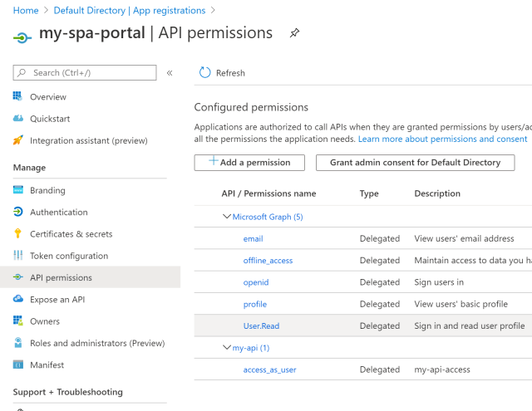Screen dimensions: 532x411
Task: Click the Overview icon in sidebar
Action: coord(18,97)
